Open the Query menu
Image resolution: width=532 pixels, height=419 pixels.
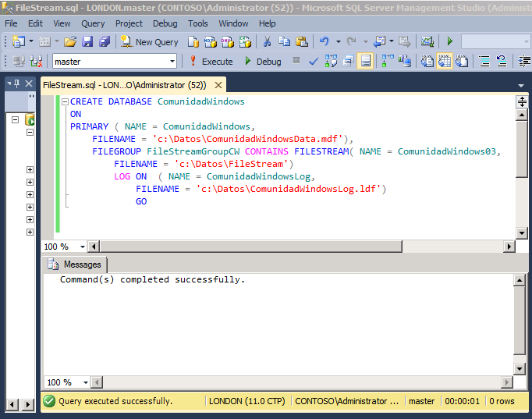pyautogui.click(x=93, y=23)
